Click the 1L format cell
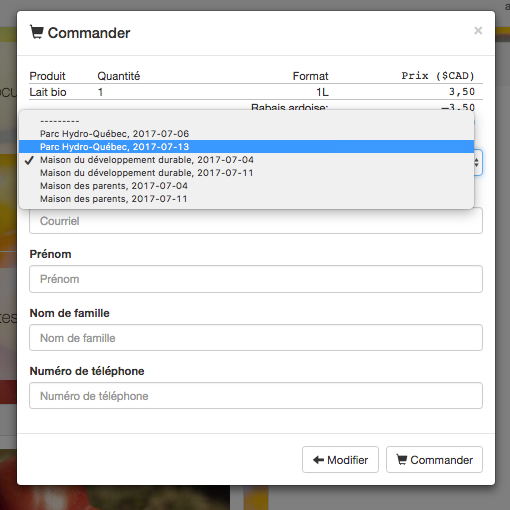Viewport: 510px width, 510px height. pyautogui.click(x=322, y=92)
